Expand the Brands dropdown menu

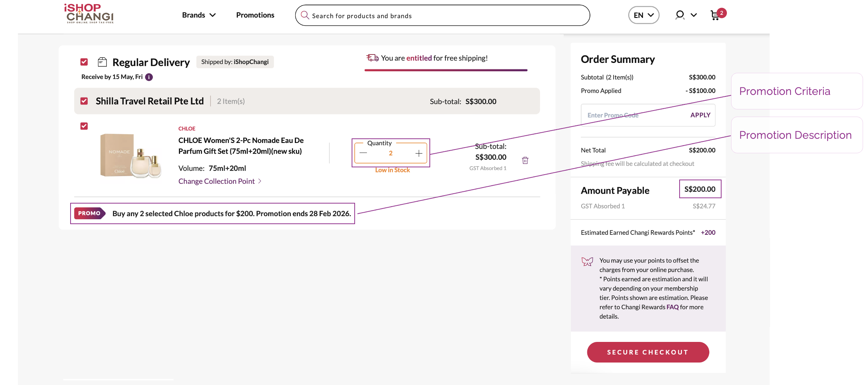(x=199, y=15)
